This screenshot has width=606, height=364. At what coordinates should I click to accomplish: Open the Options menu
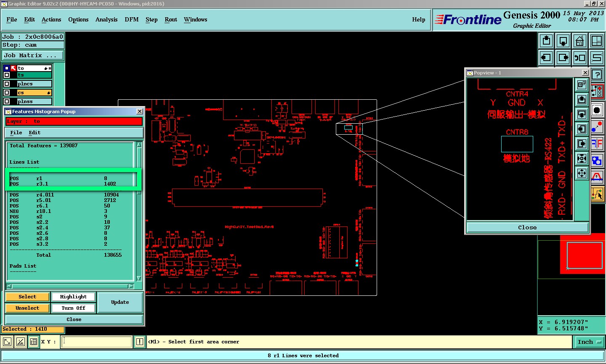coord(78,19)
